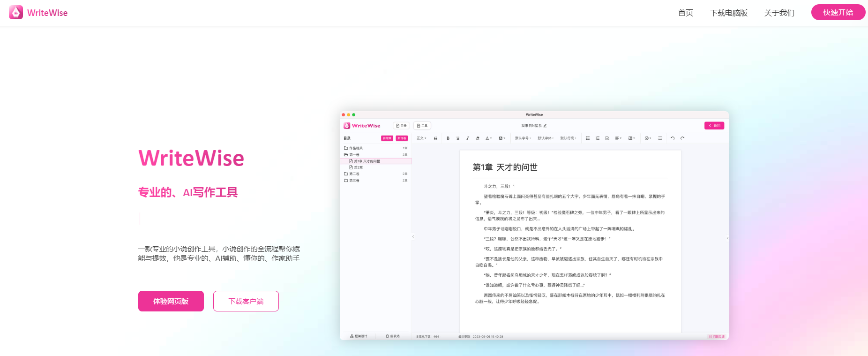Click the paragraph starting with 中年男子话刚刚脱口

[x=559, y=229]
